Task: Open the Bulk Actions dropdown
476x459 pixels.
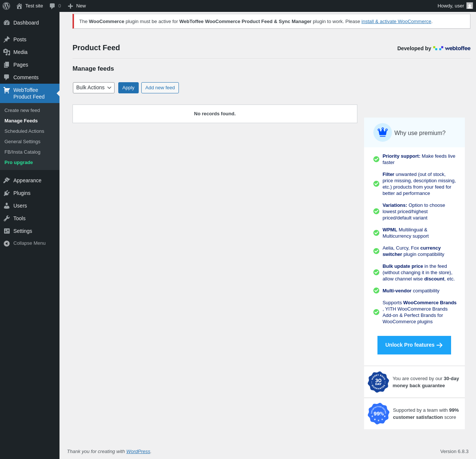Action: coord(94,88)
